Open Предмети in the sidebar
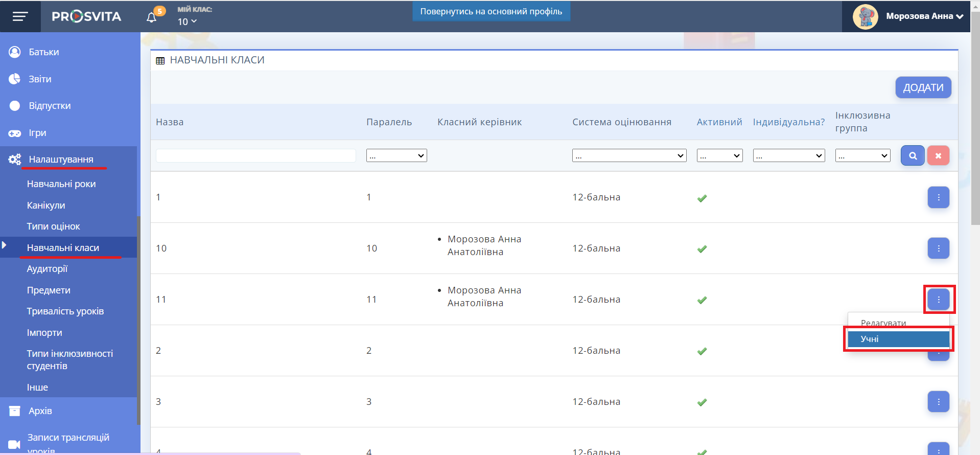 point(49,290)
